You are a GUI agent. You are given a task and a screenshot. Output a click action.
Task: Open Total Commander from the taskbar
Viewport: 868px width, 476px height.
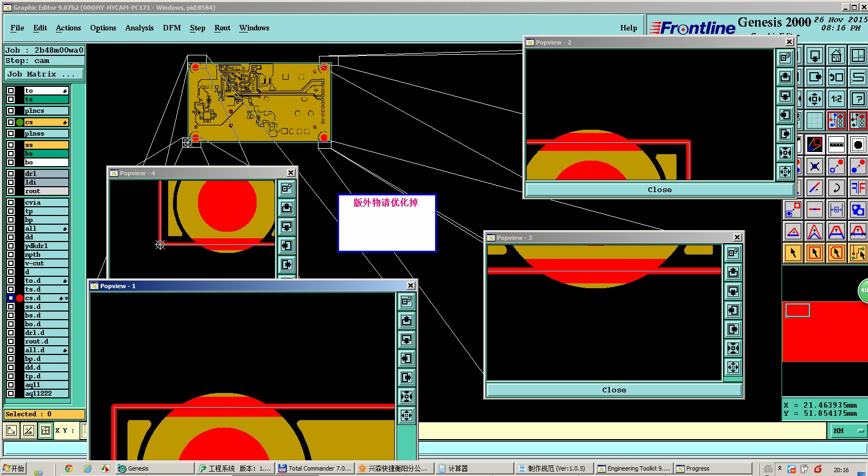click(315, 468)
